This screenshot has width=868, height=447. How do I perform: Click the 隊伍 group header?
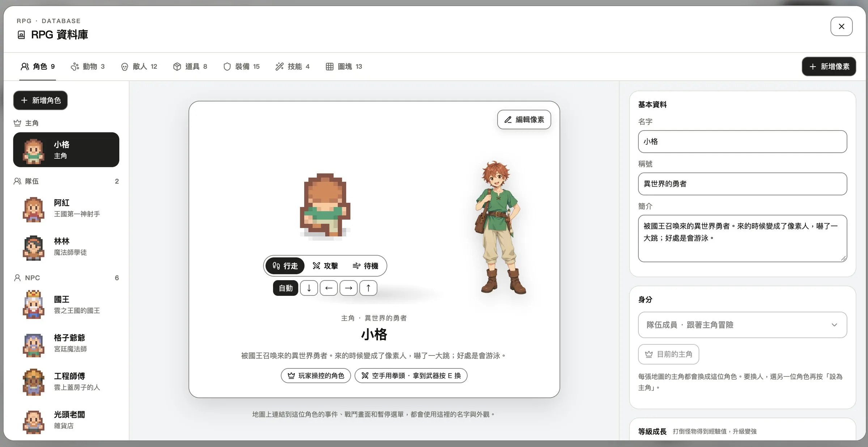click(x=66, y=181)
